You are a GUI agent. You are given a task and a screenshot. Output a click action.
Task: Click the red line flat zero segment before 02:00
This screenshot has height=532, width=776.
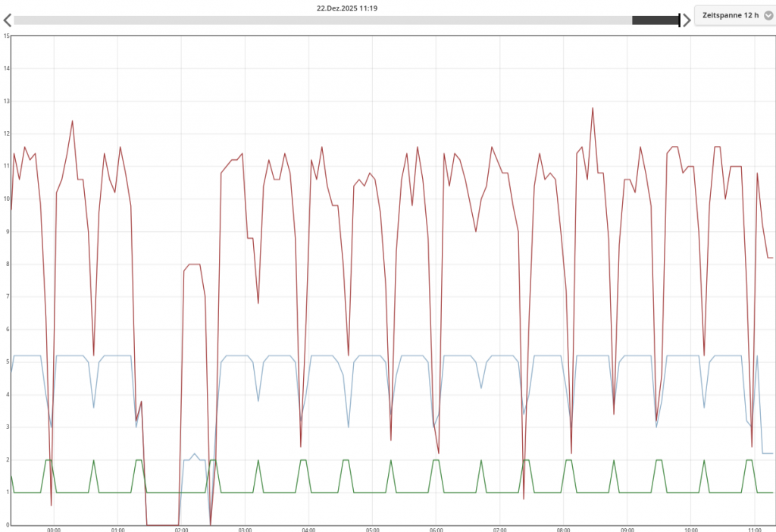162,524
